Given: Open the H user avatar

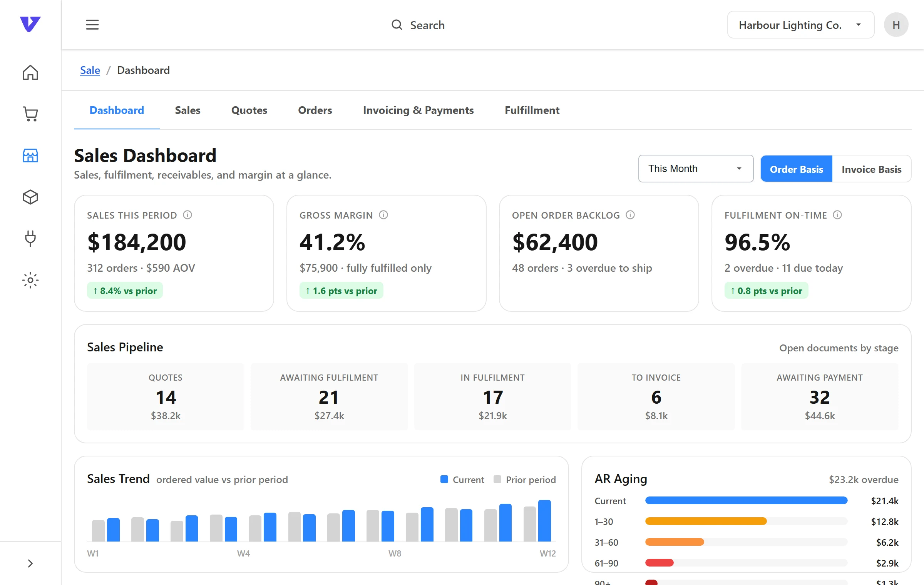Looking at the screenshot, I should pos(896,25).
